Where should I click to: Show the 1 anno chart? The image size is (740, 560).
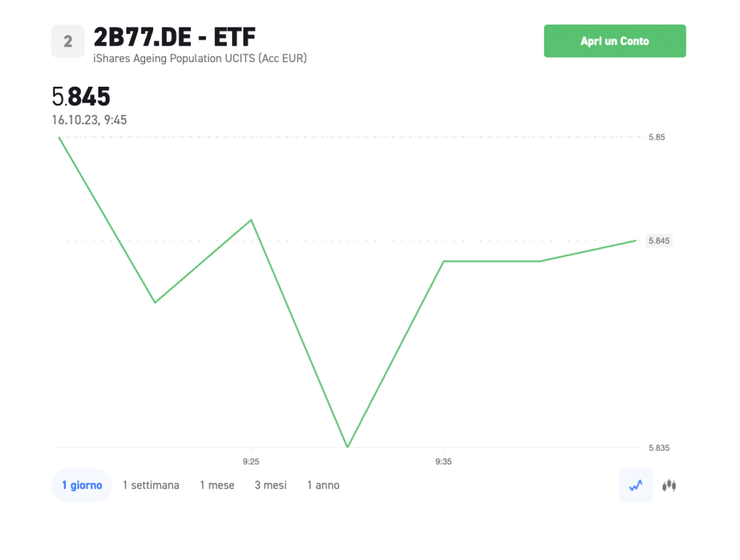point(323,485)
